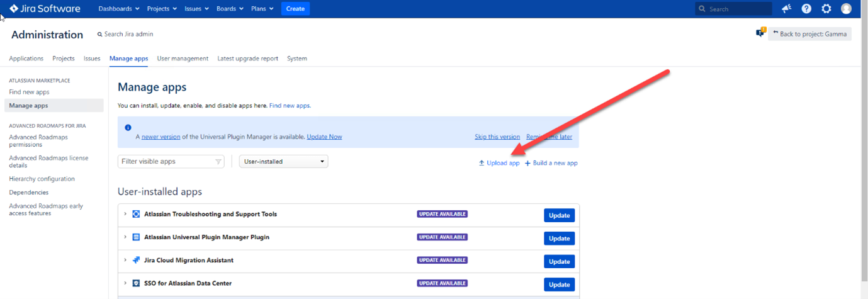Viewport: 868px width, 299px height.
Task: Click the feedback speech bubble icon
Action: [x=760, y=33]
